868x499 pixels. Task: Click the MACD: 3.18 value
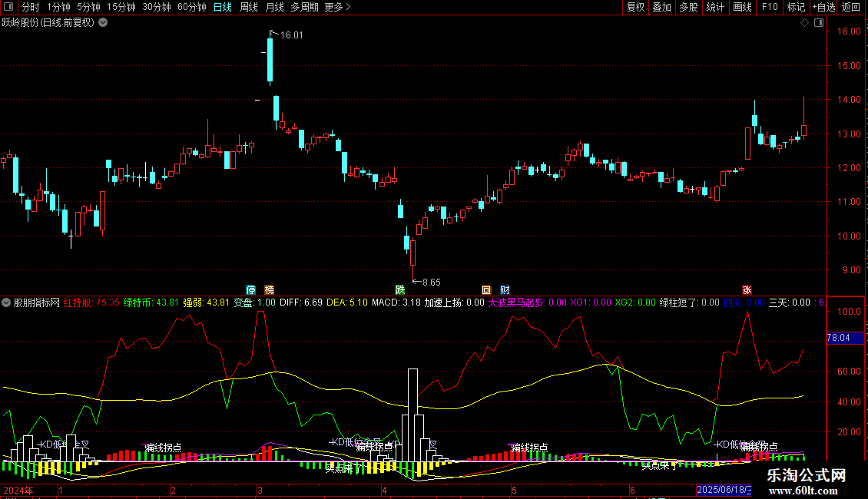396,302
